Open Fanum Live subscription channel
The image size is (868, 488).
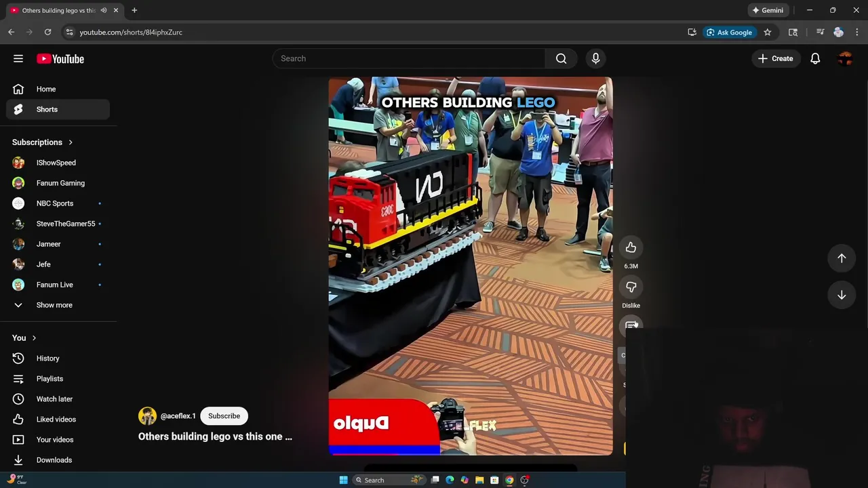(58, 285)
